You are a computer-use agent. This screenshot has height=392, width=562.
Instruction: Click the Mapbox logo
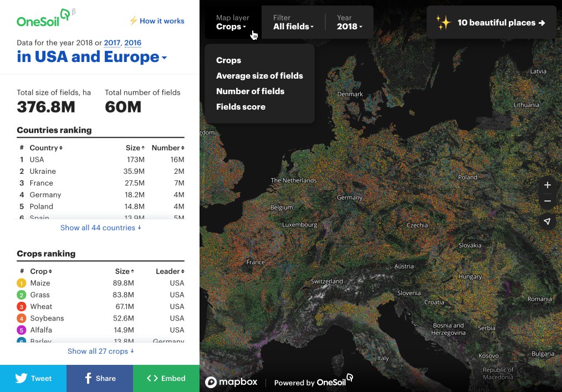point(231,382)
